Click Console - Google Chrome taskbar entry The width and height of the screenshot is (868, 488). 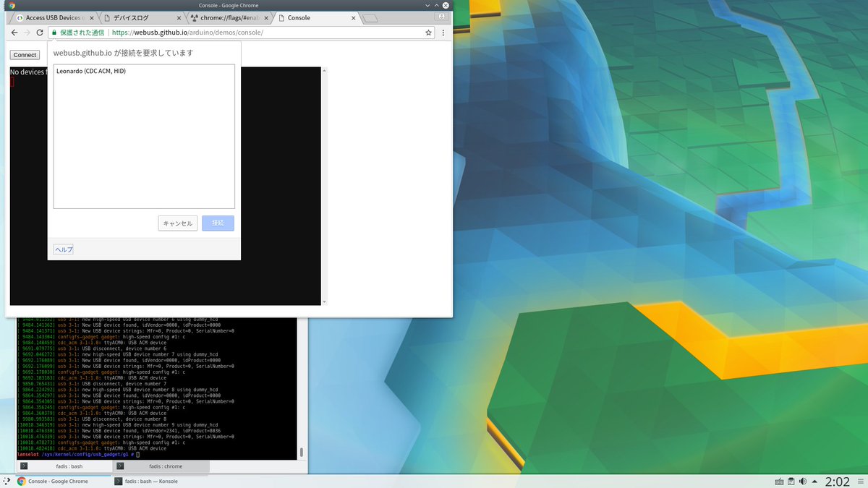point(63,481)
